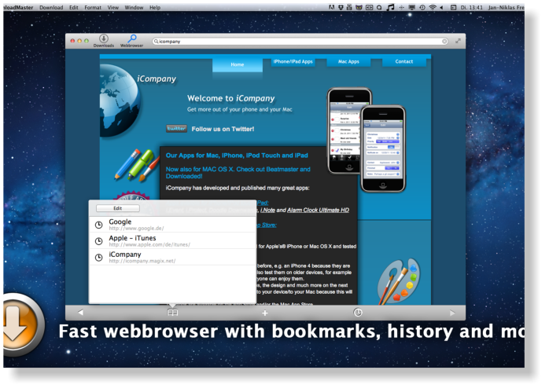Viewport: 549px width, 392px height.
Task: Click the fullscreen arrows in the window corner
Action: (458, 41)
